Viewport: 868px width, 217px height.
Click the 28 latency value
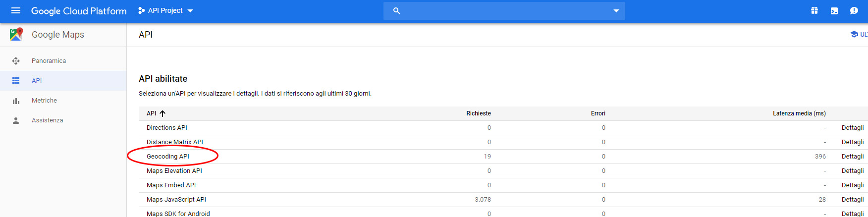tap(822, 200)
